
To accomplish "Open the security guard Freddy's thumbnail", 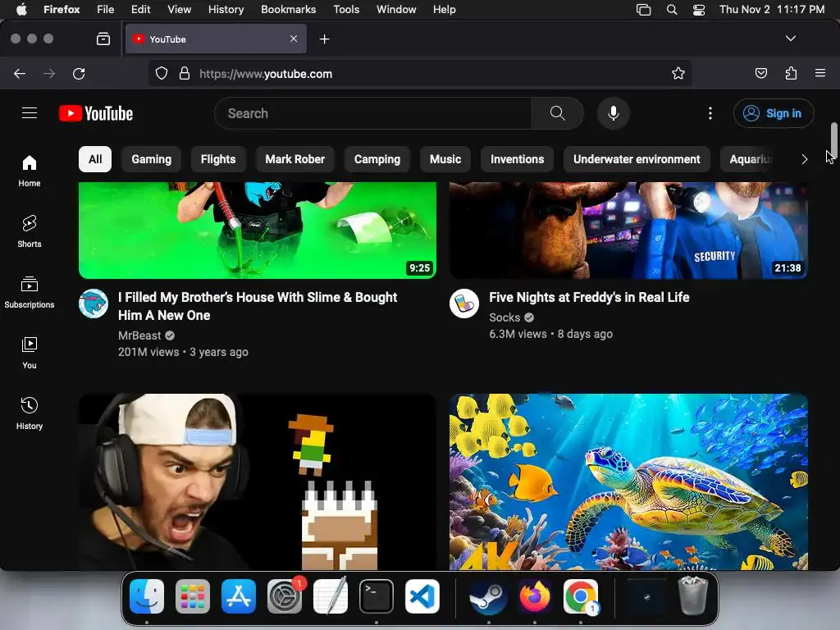I will coord(628,230).
